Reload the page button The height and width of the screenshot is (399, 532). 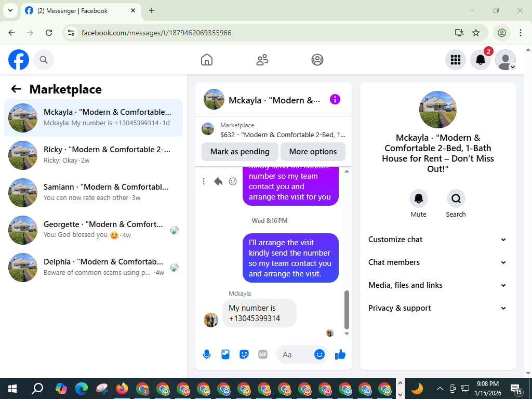(49, 33)
